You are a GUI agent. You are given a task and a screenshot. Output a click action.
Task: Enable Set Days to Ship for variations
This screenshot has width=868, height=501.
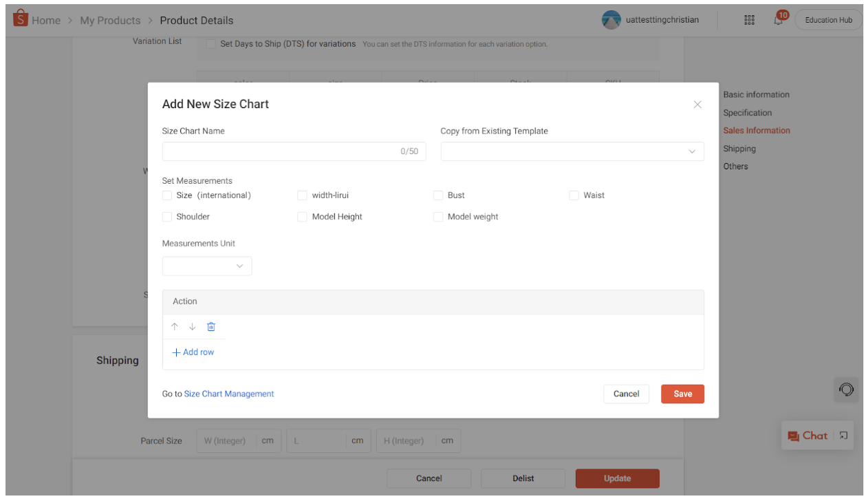pyautogui.click(x=210, y=43)
